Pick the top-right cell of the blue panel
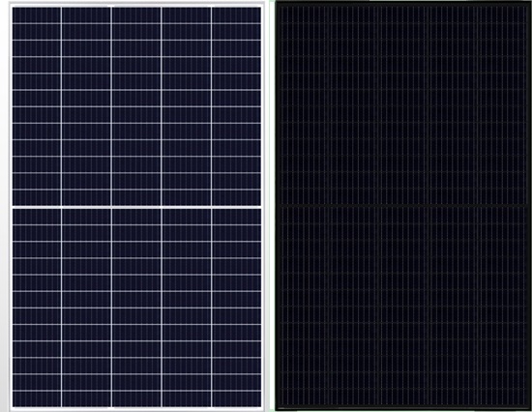Image resolution: width=532 pixels, height=412 pixels. [x=237, y=15]
